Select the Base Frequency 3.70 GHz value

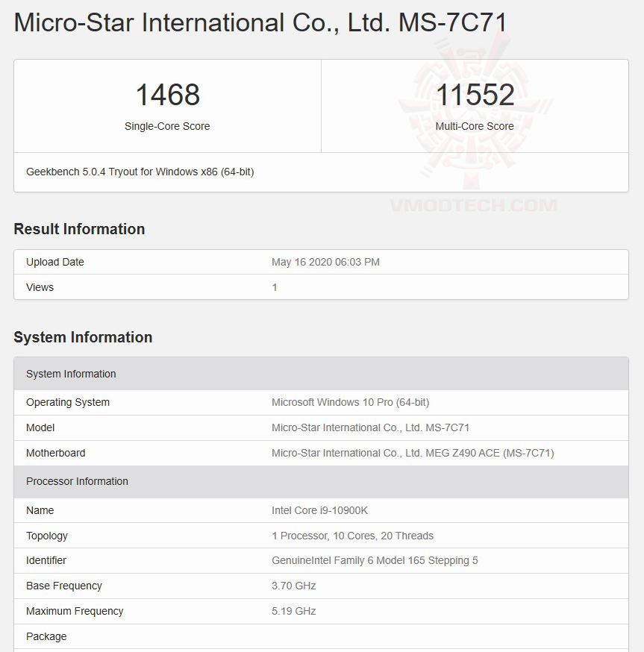[291, 586]
